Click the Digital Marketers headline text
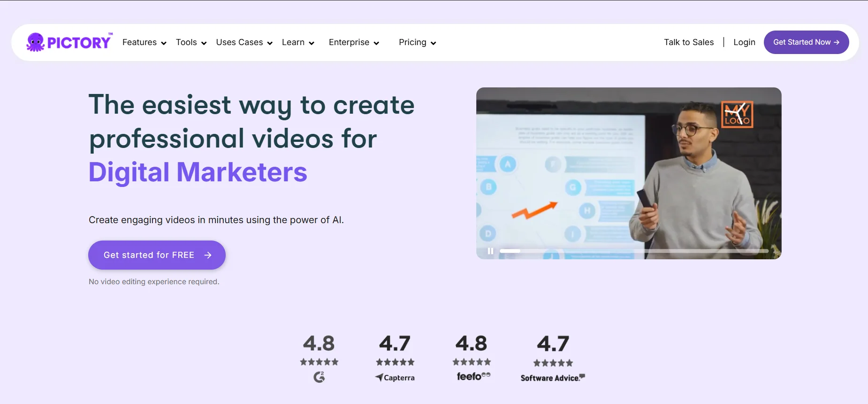The height and width of the screenshot is (404, 868). pos(198,172)
